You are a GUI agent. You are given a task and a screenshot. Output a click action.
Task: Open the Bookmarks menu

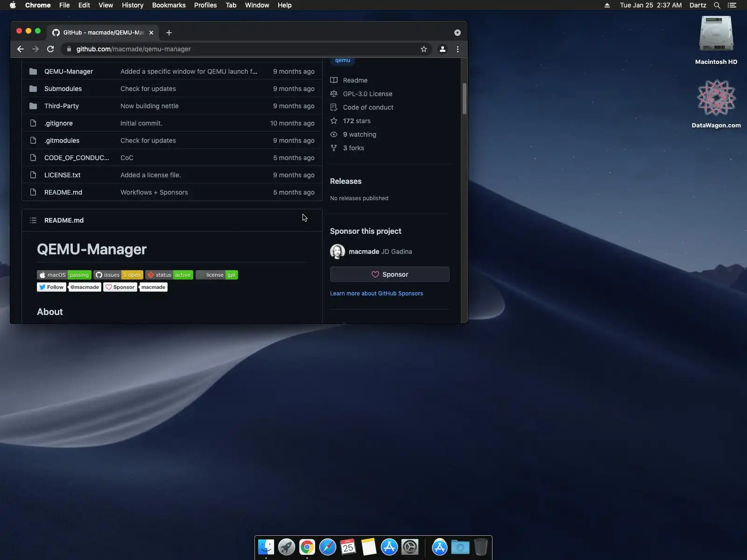point(169,5)
